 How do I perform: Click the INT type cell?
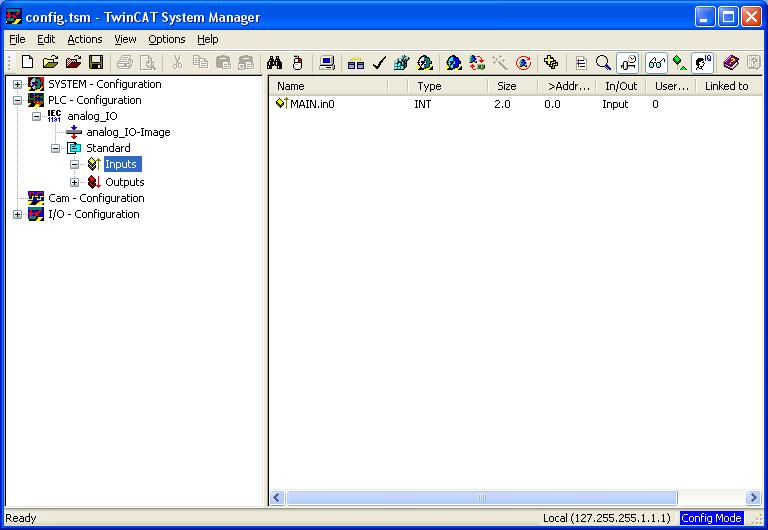click(423, 104)
